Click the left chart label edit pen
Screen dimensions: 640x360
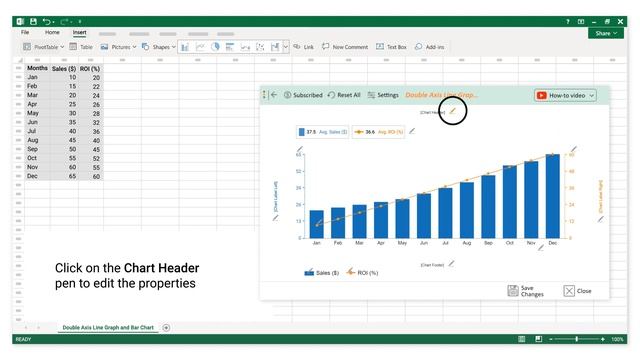pyautogui.click(x=276, y=218)
